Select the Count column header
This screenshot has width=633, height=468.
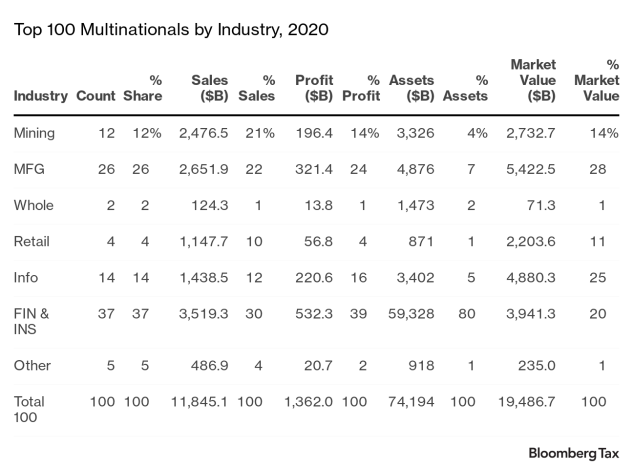tap(95, 96)
